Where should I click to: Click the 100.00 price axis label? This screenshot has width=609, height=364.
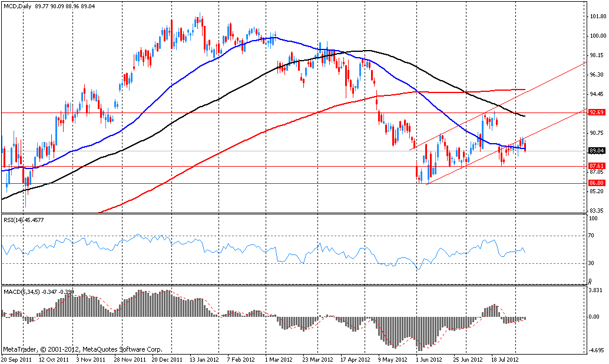point(598,36)
